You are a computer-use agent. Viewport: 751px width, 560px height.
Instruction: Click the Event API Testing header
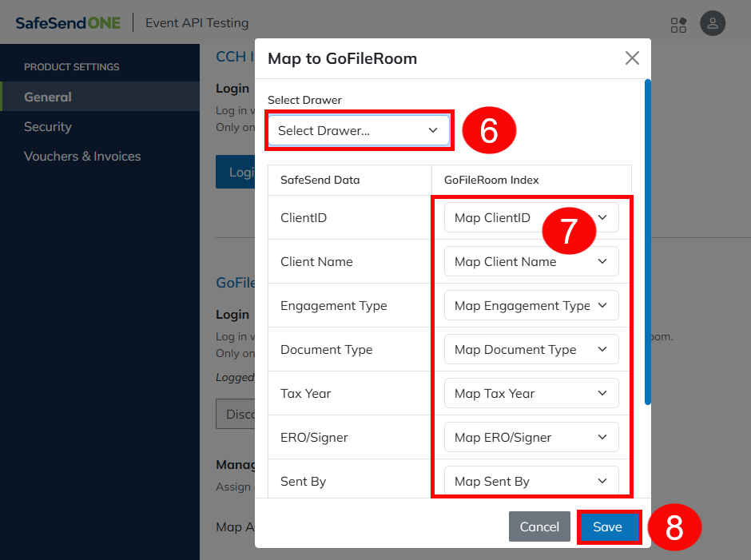[x=197, y=22]
